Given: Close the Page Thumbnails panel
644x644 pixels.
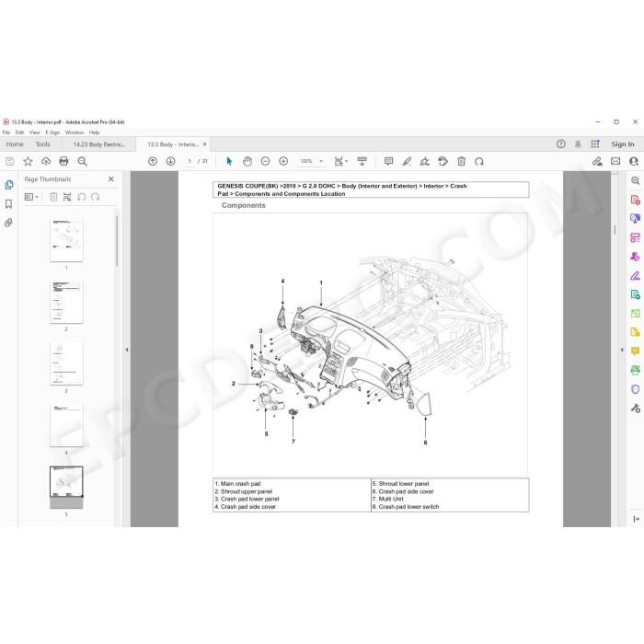Looking at the screenshot, I should coord(111,179).
